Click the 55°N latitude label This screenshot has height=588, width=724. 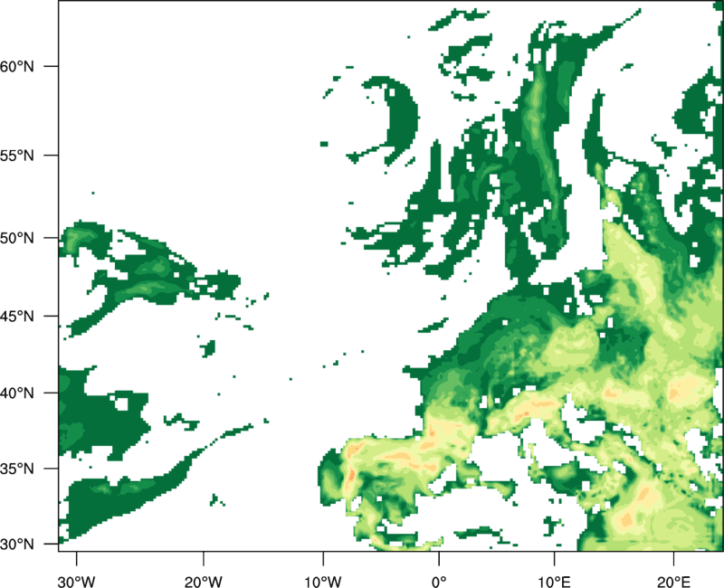16,156
